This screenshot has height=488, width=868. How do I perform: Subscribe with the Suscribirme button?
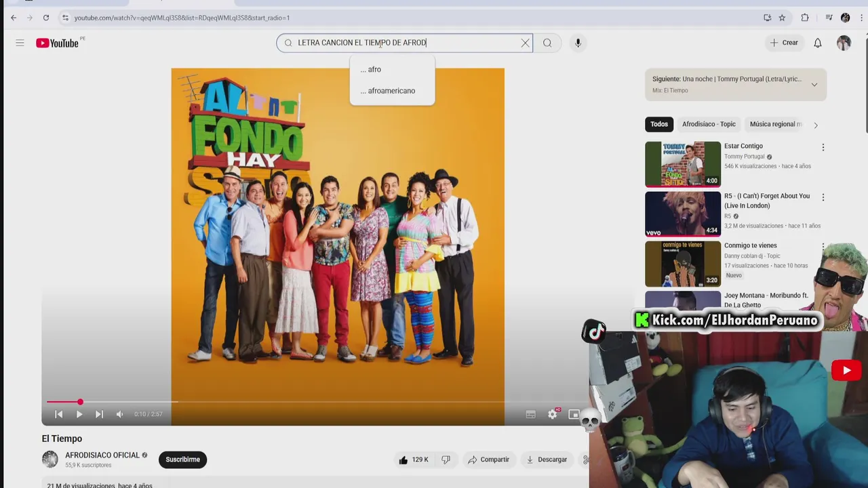point(182,460)
